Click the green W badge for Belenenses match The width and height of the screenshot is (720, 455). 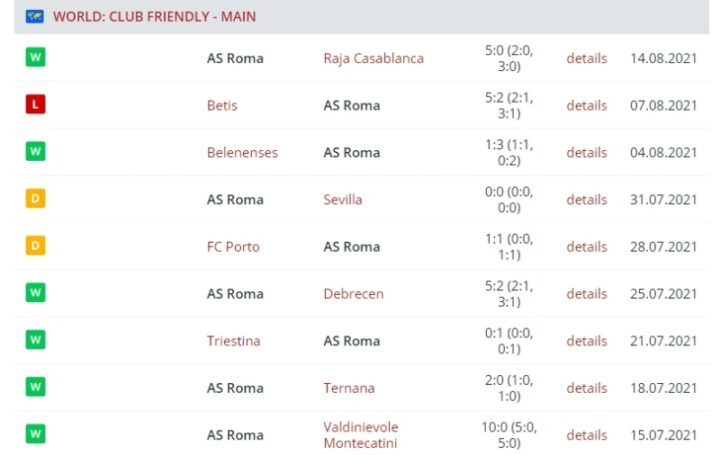point(35,152)
